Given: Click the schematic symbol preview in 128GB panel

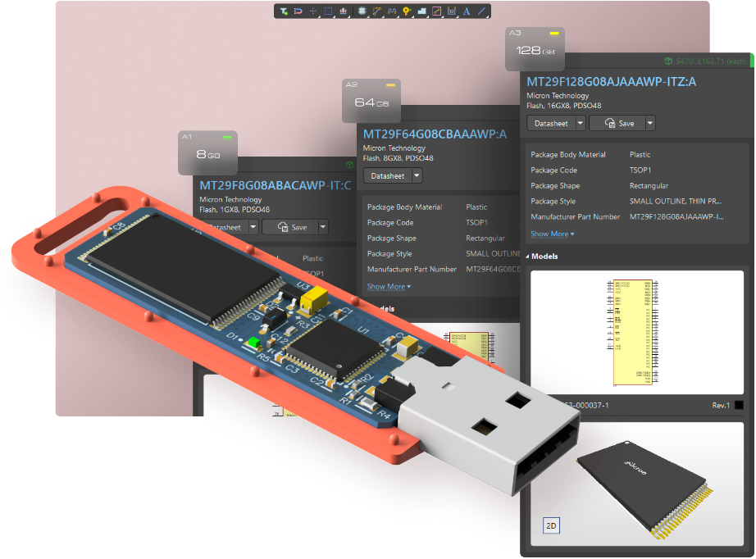Looking at the screenshot, I should coord(637,333).
